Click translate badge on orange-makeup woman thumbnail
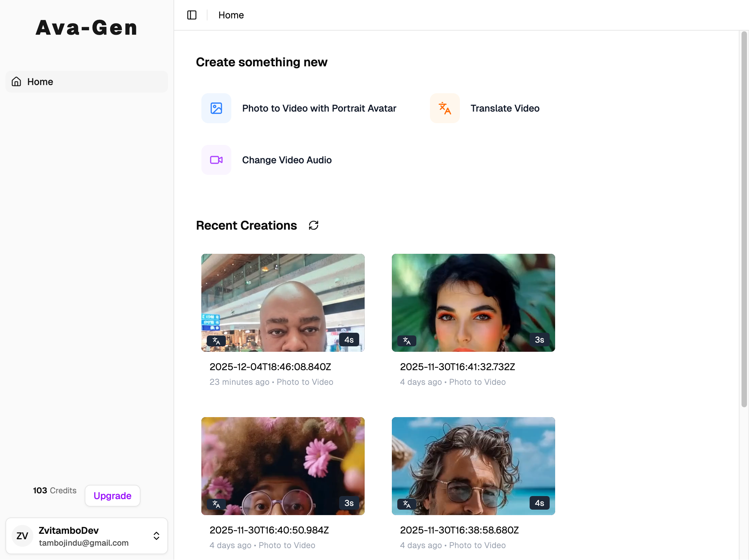The height and width of the screenshot is (560, 749). (407, 341)
